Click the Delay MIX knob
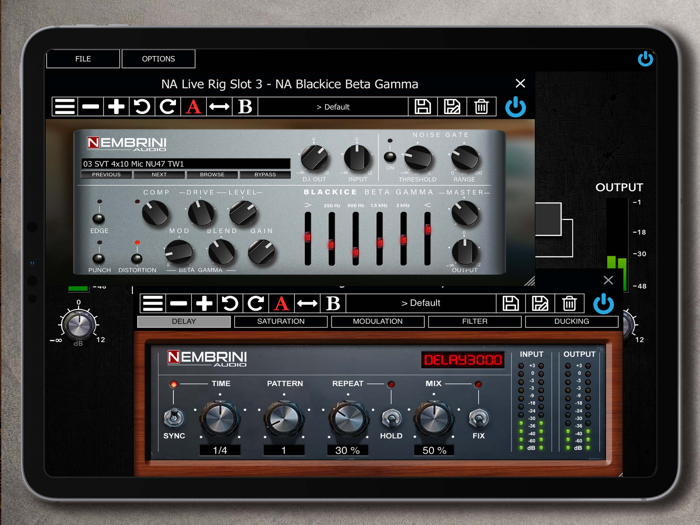The width and height of the screenshot is (700, 525). pos(434,419)
